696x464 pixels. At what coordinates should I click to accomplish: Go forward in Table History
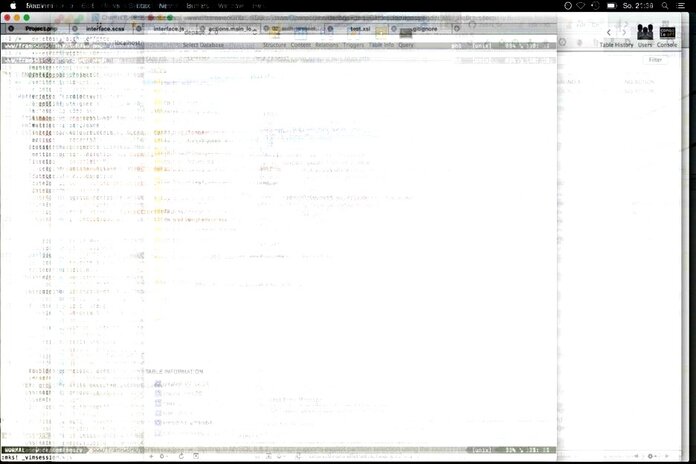click(x=624, y=32)
